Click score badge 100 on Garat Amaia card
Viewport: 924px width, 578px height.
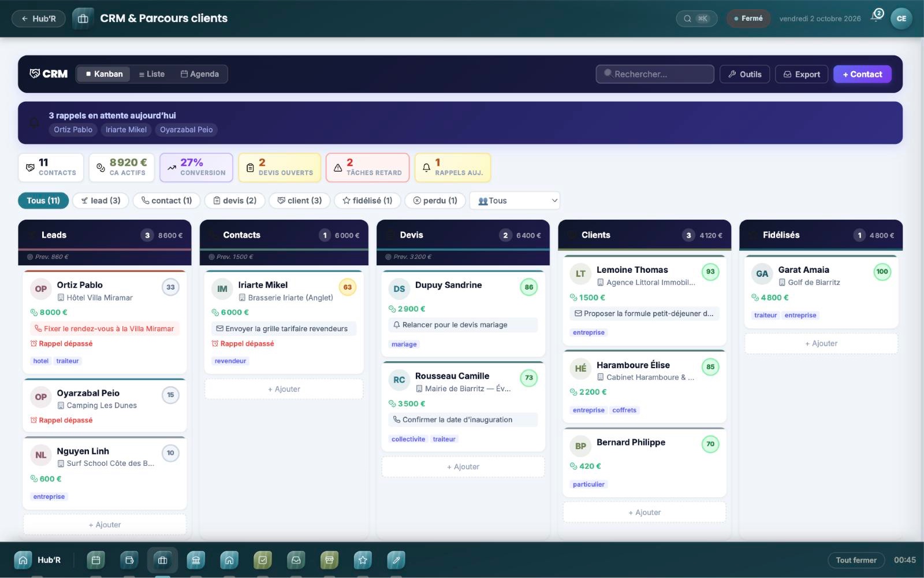click(x=882, y=272)
